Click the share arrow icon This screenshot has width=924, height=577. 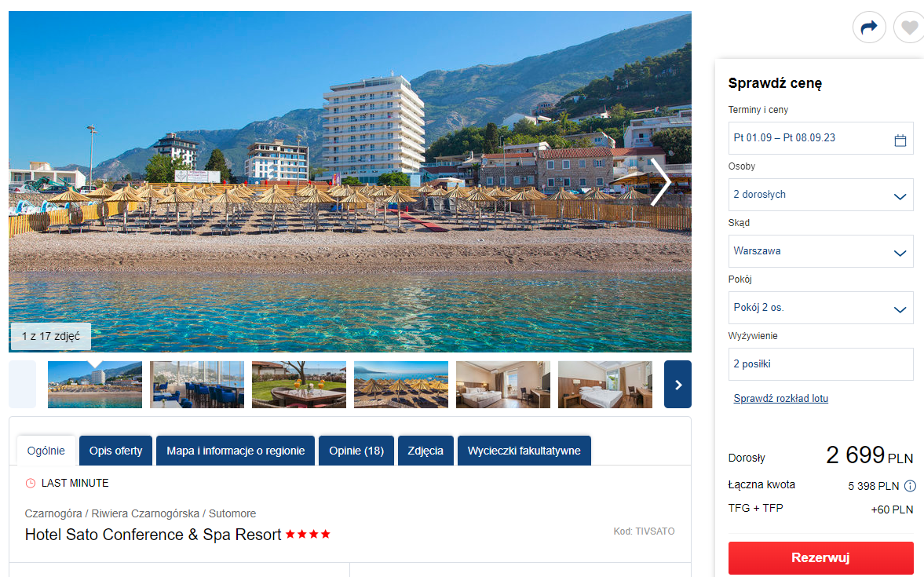869,27
